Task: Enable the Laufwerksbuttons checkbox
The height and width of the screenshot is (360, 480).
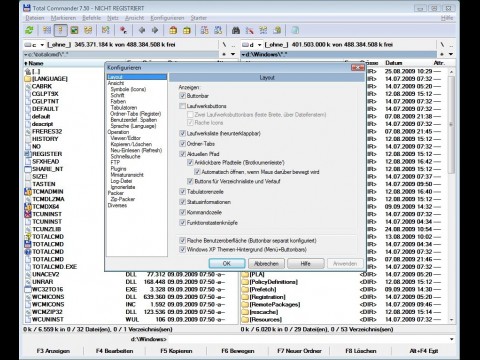Action: click(182, 106)
